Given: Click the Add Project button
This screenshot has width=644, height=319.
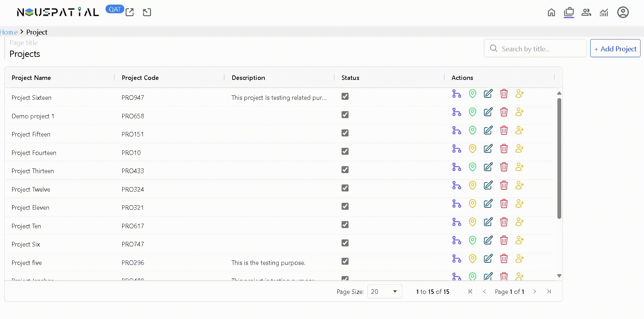Looking at the screenshot, I should click(615, 49).
